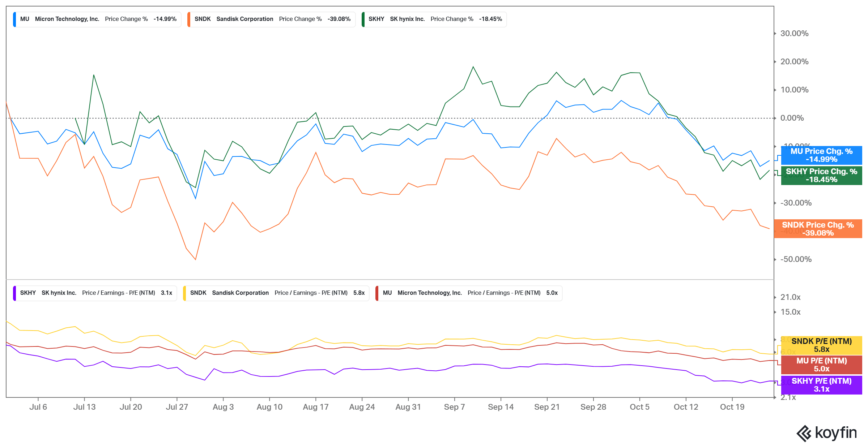
Task: Click the purple SKHY P/E color swatch
Action: [x=14, y=293]
